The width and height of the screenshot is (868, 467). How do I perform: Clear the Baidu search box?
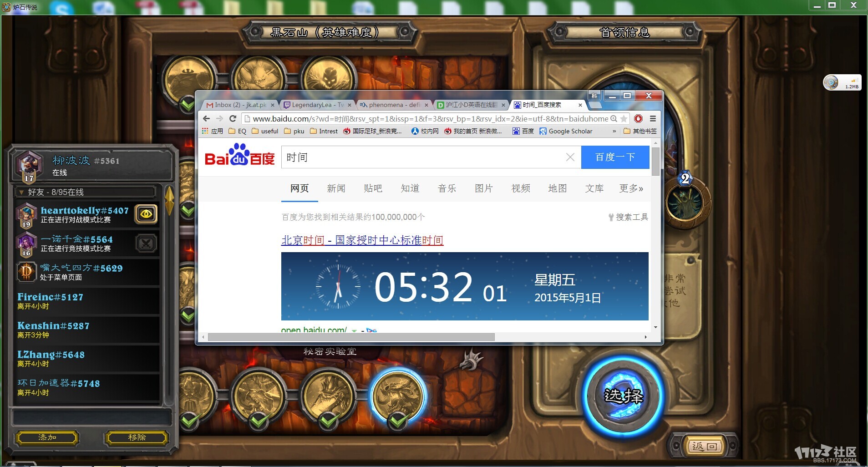pos(570,157)
